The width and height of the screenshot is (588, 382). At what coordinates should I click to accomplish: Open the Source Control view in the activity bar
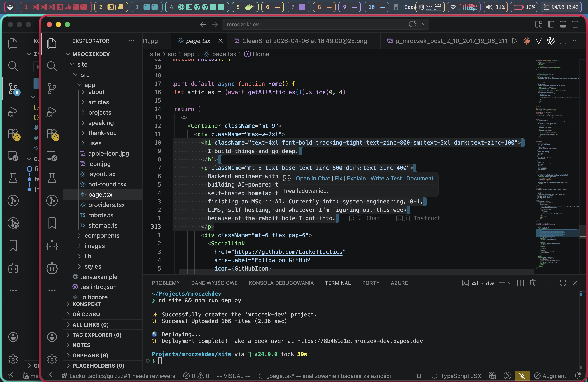[x=52, y=88]
